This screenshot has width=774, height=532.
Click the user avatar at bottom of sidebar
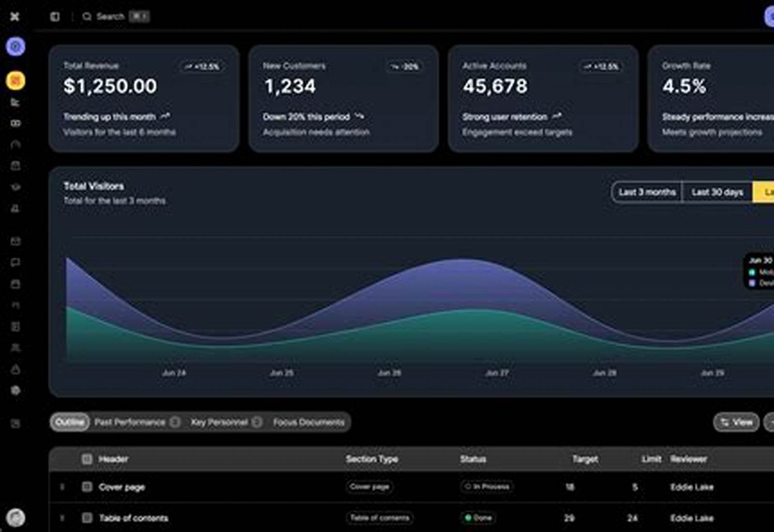pyautogui.click(x=16, y=517)
